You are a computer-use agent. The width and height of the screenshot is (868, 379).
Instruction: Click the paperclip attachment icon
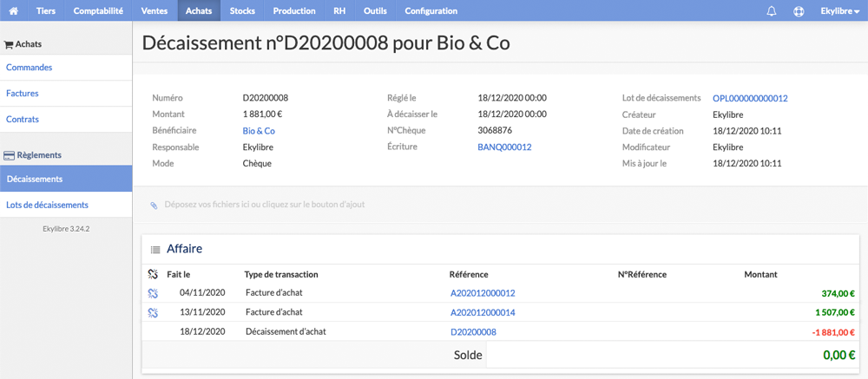tap(154, 206)
